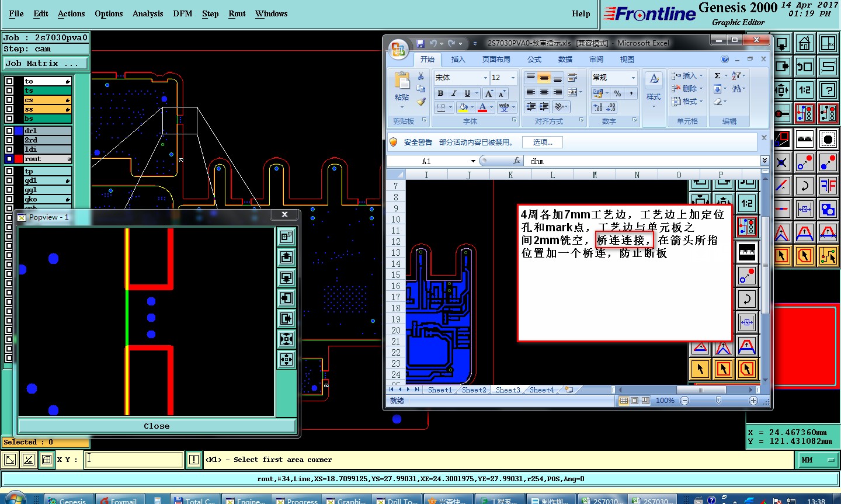This screenshot has width=841, height=504.
Task: Toggle the checkbox for layer 'rout'
Action: pos(9,159)
